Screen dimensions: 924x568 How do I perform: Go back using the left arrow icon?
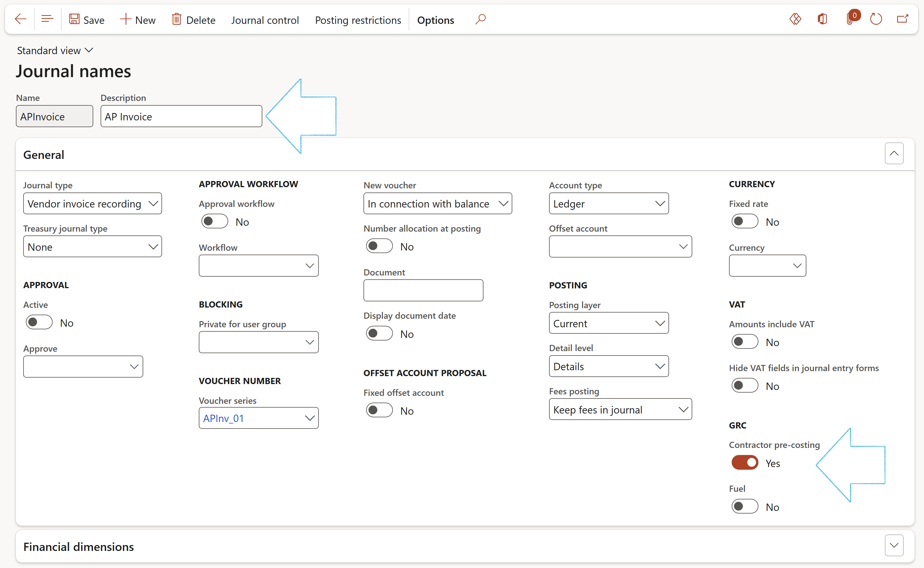(x=21, y=19)
